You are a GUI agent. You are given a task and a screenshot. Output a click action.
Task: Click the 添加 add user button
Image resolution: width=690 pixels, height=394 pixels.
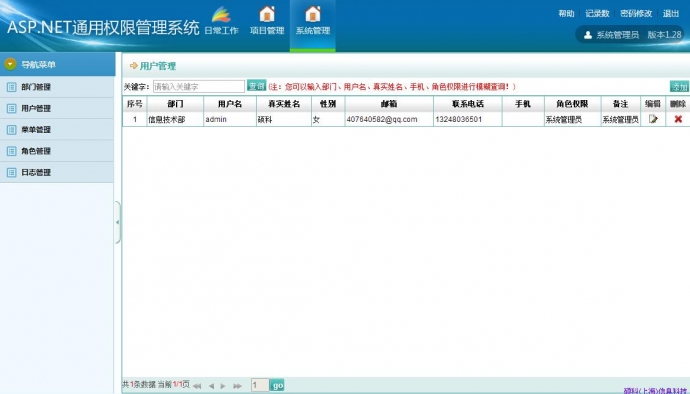[x=679, y=87]
